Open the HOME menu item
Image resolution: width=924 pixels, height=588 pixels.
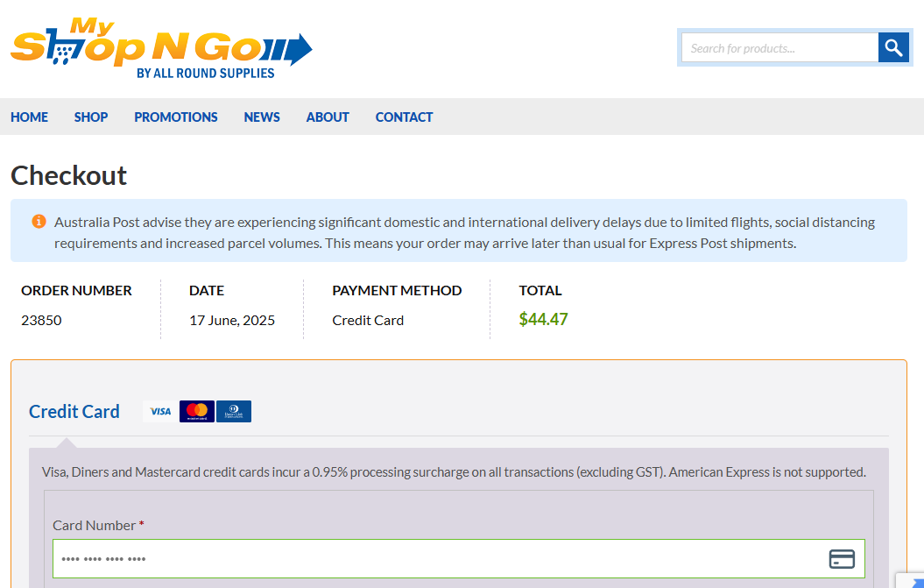[x=30, y=117]
